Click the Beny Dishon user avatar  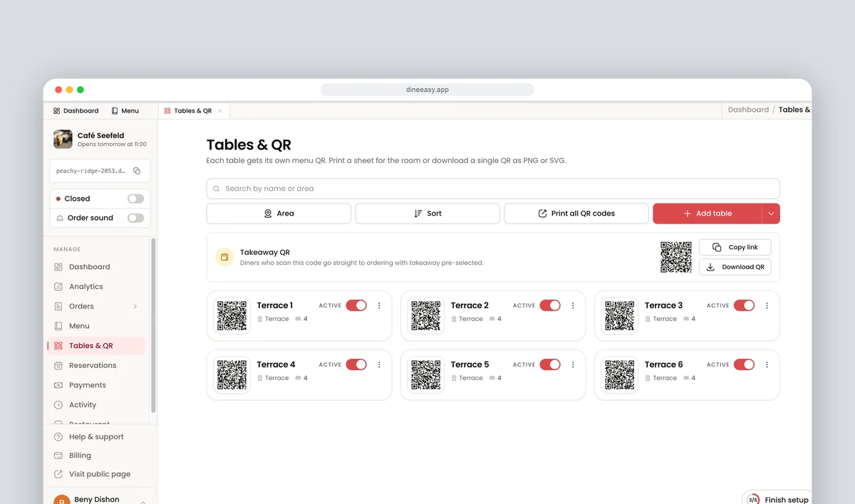(62, 500)
